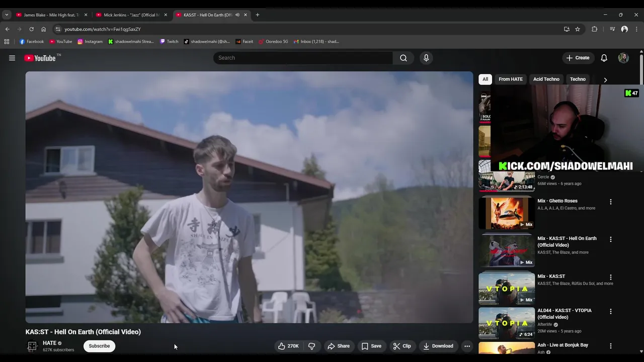This screenshot has width=644, height=362.
Task: Open Twitch bookmark
Action: [x=169, y=42]
